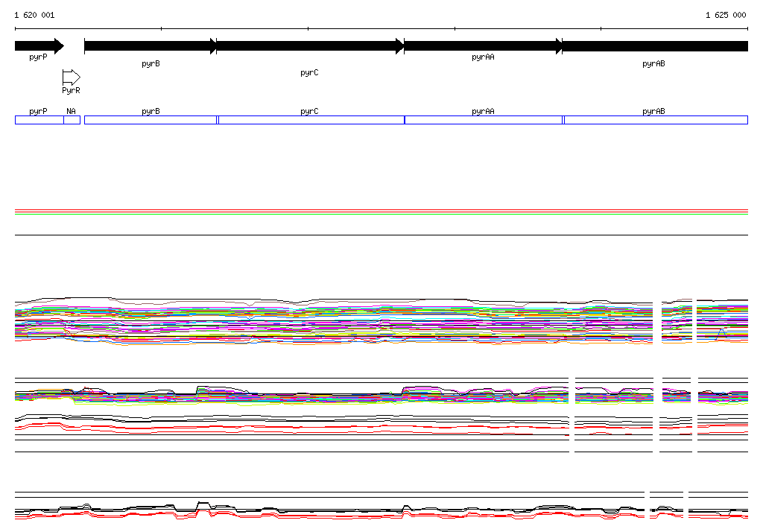763x532 pixels.
Task: Click the blue-outlined pyrAA annotation box
Action: [x=483, y=120]
